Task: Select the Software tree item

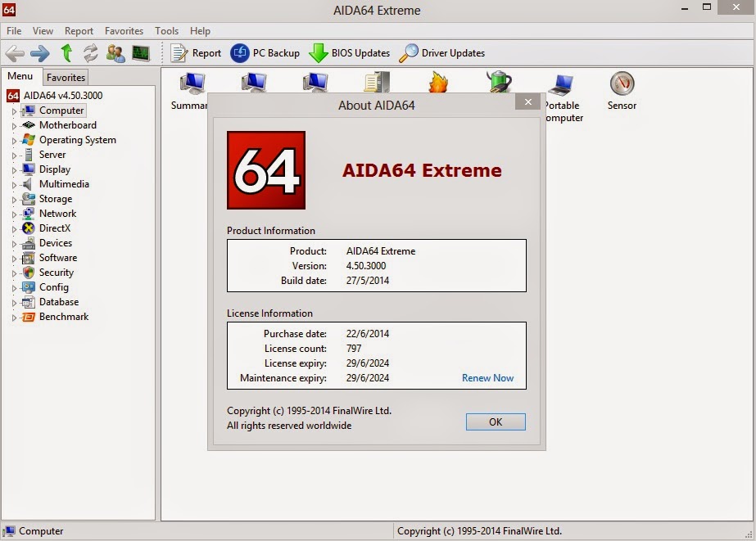Action: pyautogui.click(x=58, y=258)
